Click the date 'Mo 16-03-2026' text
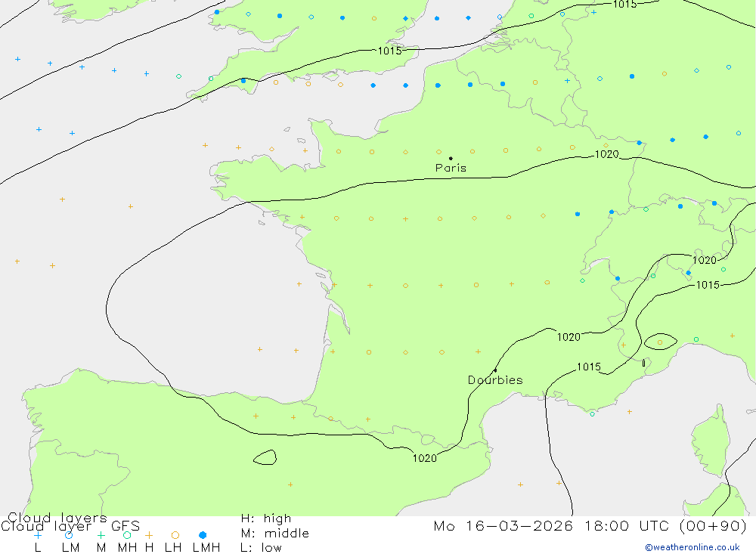This screenshot has width=756, height=554. [503, 525]
